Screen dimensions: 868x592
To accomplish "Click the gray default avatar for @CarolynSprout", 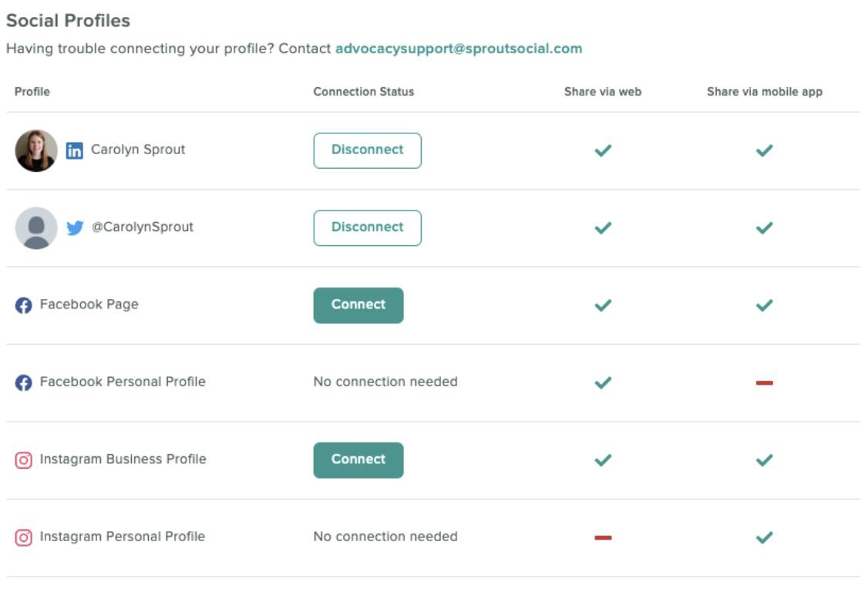I will point(36,228).
